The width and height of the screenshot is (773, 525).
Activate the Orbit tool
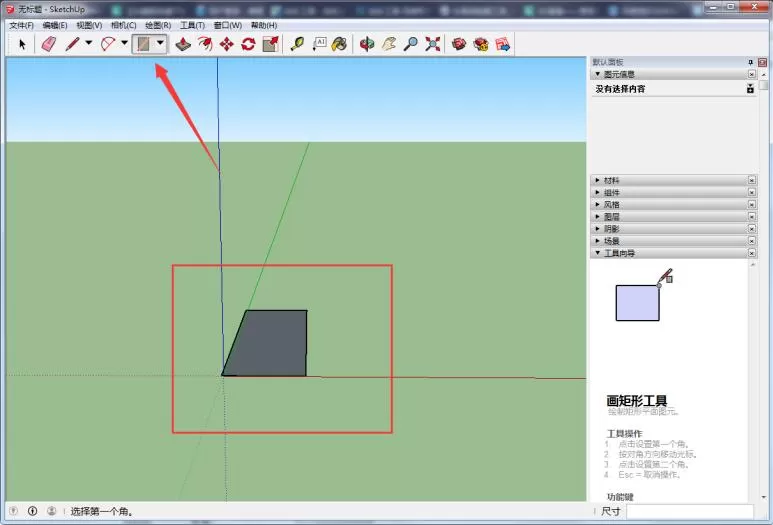[x=367, y=44]
